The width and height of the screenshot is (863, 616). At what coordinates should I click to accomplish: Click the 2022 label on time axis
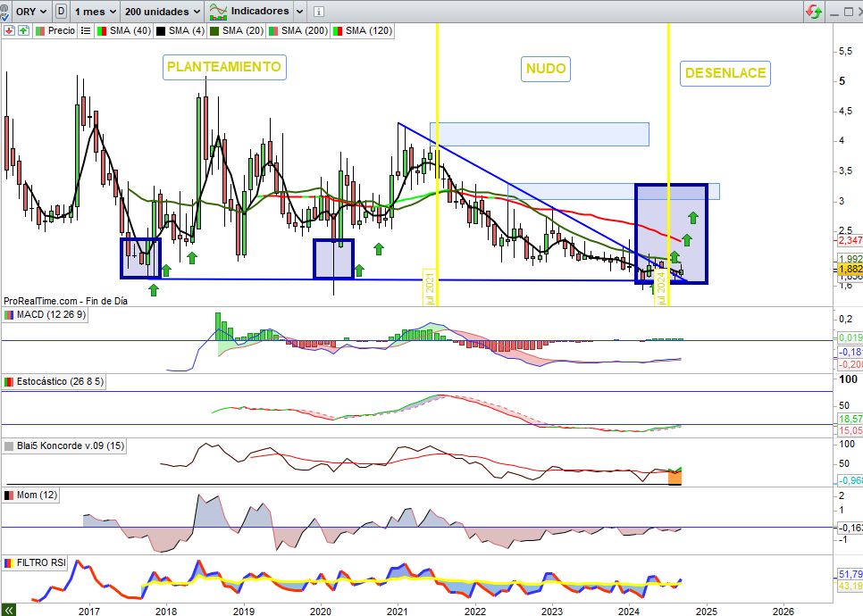pos(475,611)
